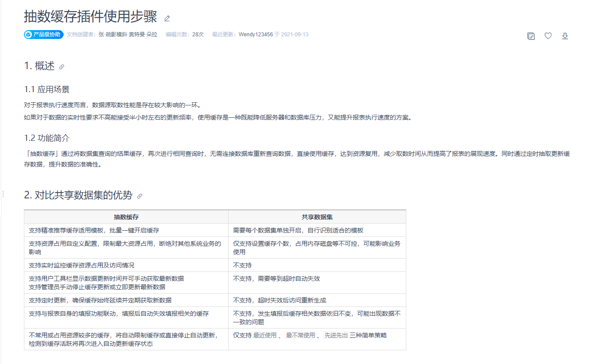
Task: Click cell 支持实时监控缓存资源占用及访问情况
Action: click(x=126, y=265)
